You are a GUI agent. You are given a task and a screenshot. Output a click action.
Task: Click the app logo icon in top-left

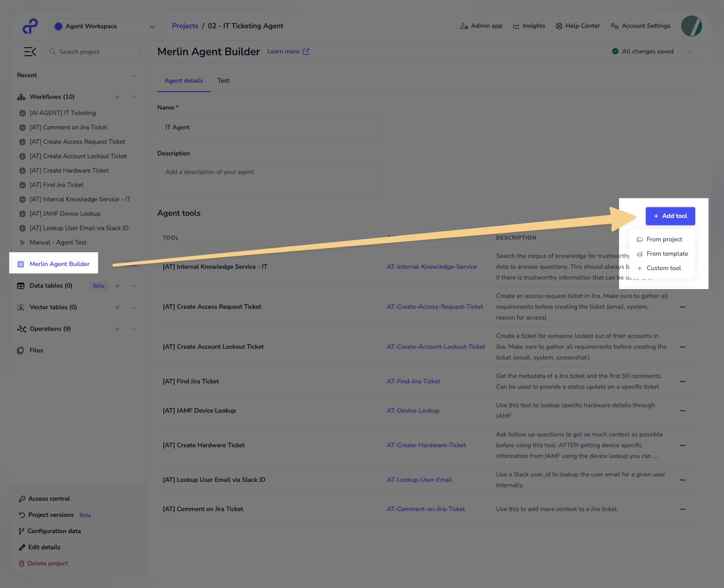(x=30, y=27)
